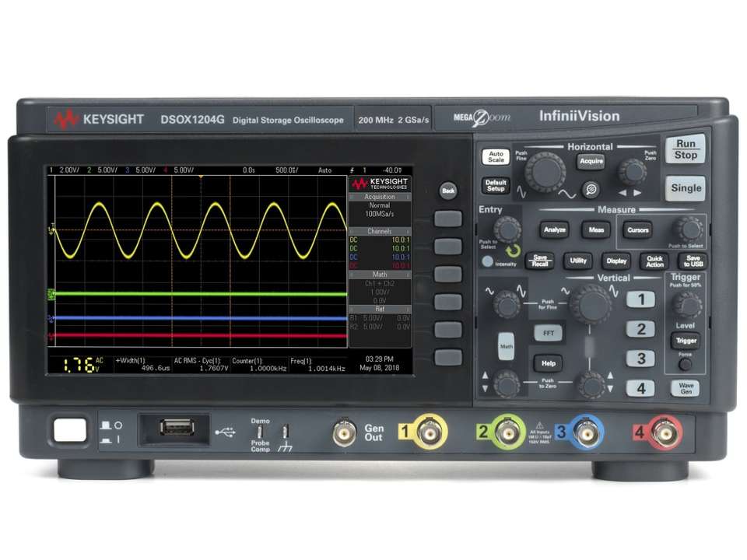Select the Acquisition header in screen sidebar

(x=380, y=197)
